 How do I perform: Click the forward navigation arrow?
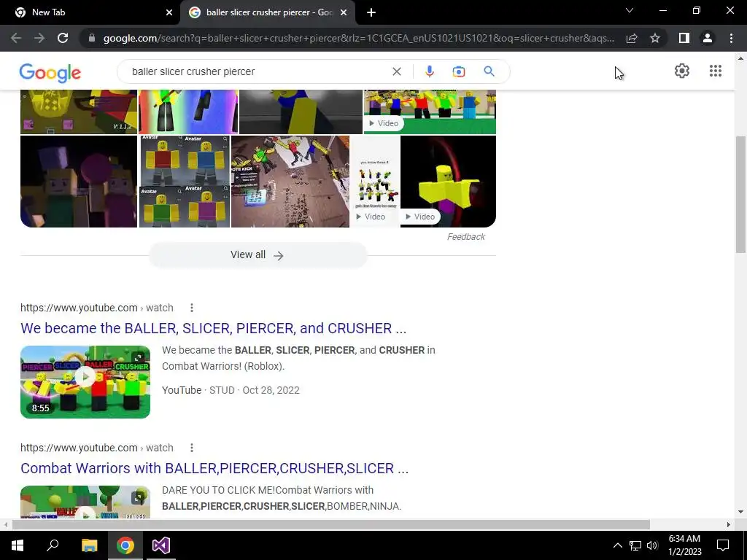pyautogui.click(x=39, y=38)
